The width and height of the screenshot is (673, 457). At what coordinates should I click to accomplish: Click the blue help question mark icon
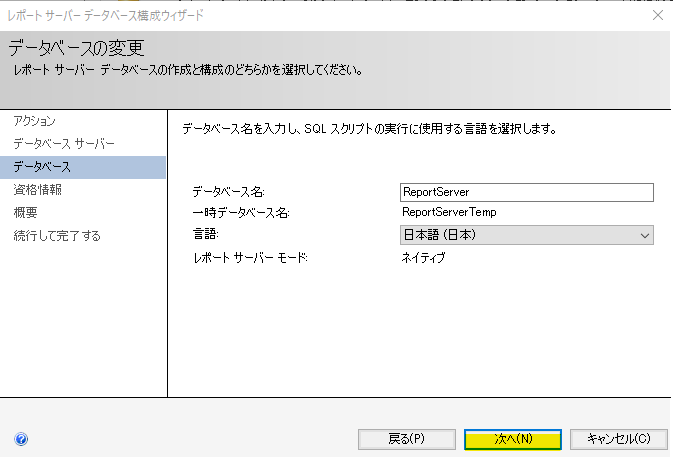click(21, 439)
